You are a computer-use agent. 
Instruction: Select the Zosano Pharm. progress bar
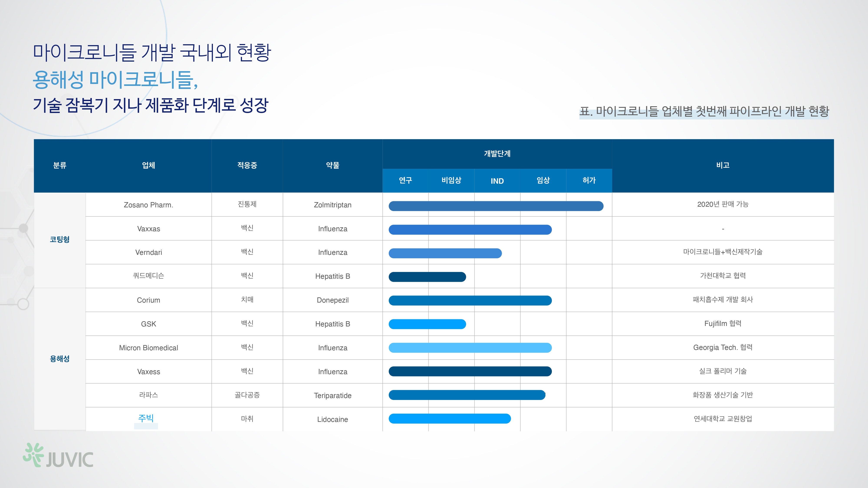click(x=496, y=206)
